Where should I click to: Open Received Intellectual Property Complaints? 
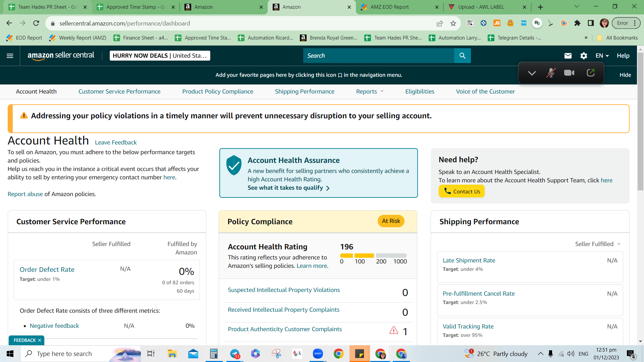(283, 310)
